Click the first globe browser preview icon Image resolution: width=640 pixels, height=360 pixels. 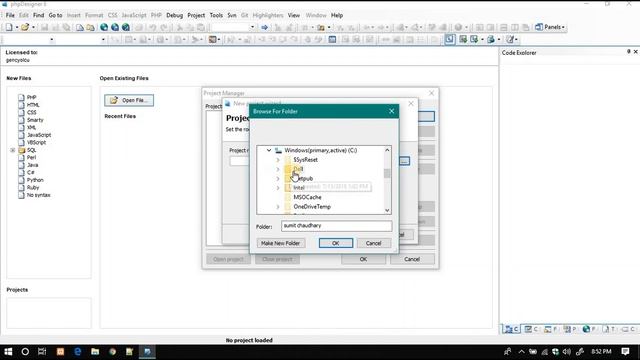pos(104,27)
